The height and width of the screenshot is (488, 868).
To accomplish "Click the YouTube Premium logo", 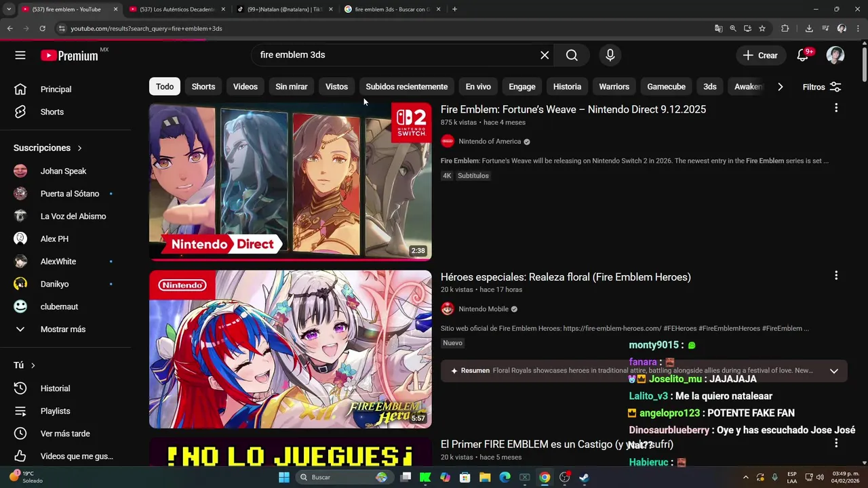I will [69, 56].
